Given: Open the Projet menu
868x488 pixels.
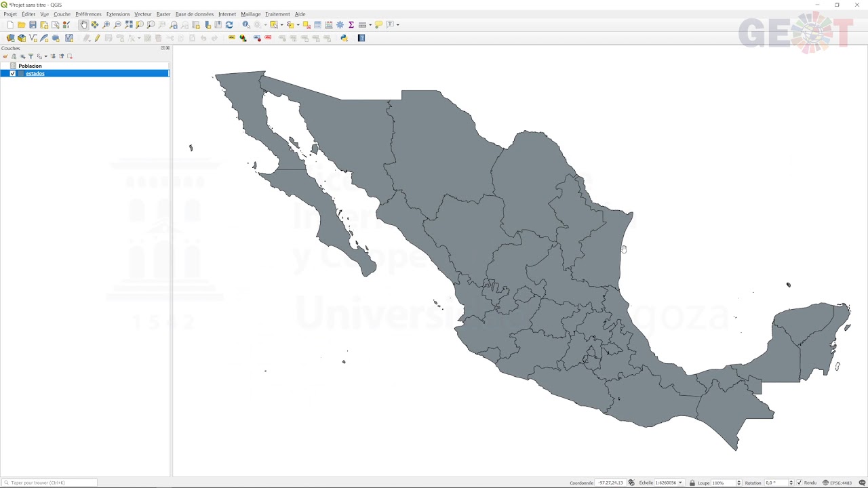Looking at the screenshot, I should tap(10, 14).
